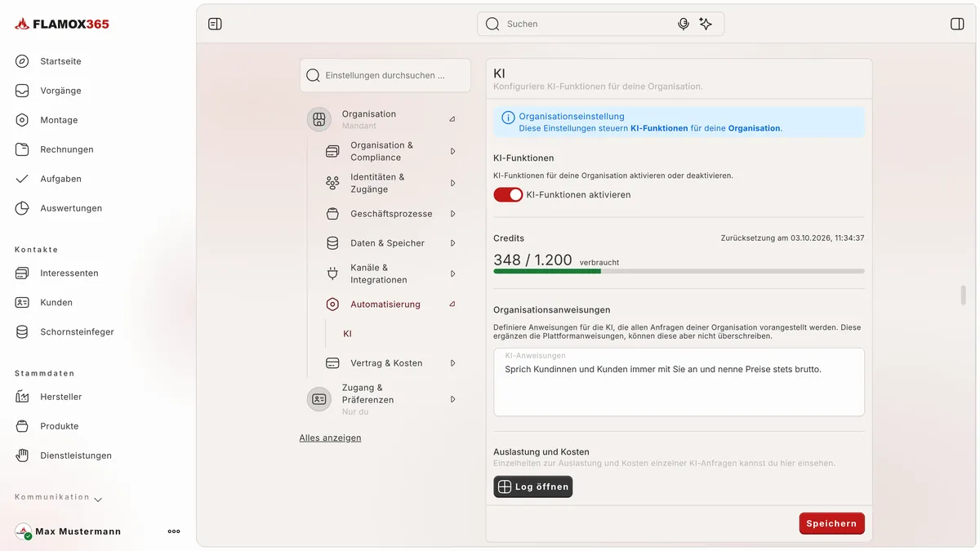
Task: Click the 348 / 1.200 credits value
Action: coord(532,260)
